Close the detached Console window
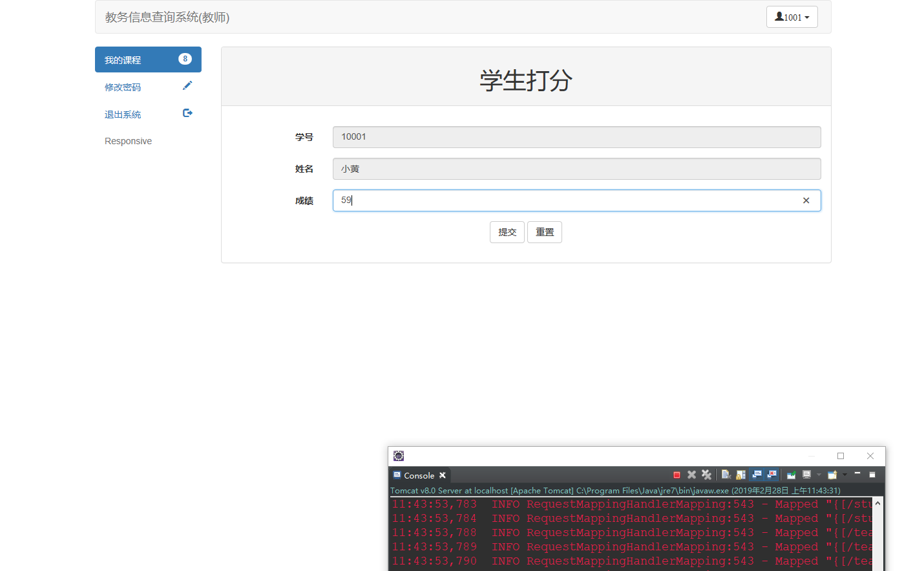The width and height of the screenshot is (924, 571). [870, 456]
